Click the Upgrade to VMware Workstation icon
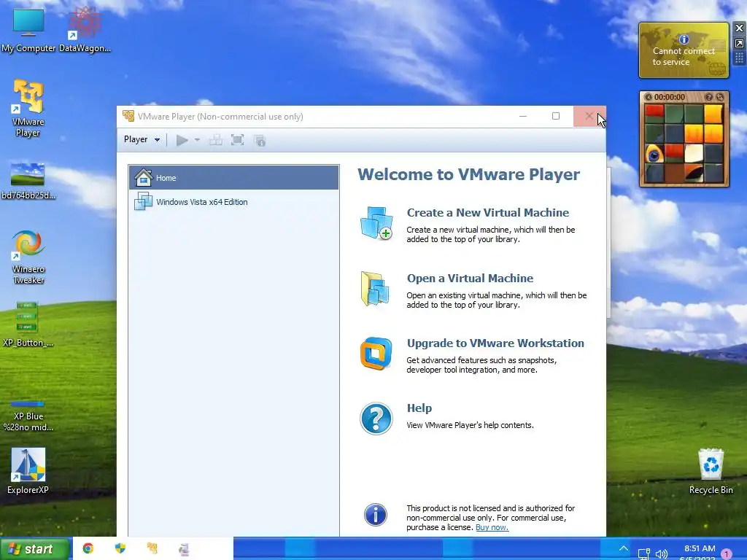 [376, 354]
